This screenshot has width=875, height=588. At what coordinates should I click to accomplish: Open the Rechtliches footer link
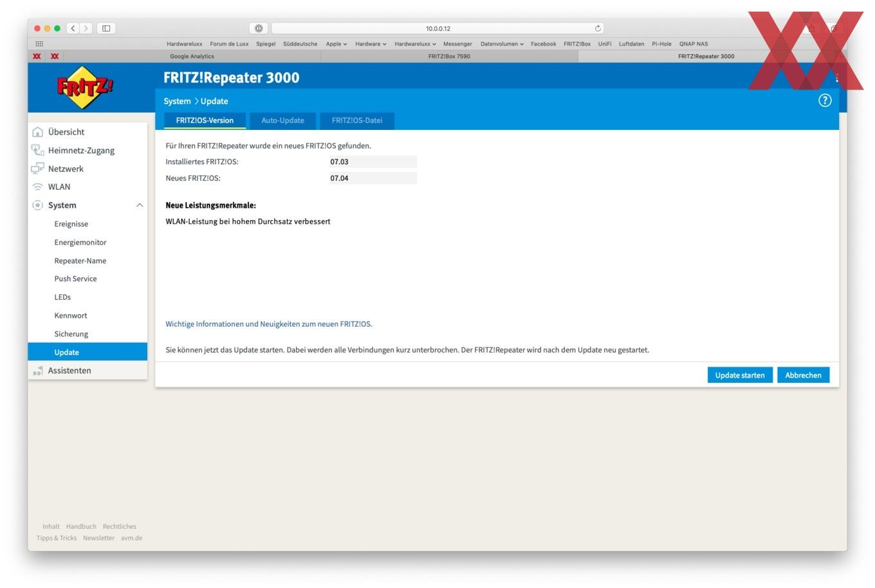(x=120, y=526)
